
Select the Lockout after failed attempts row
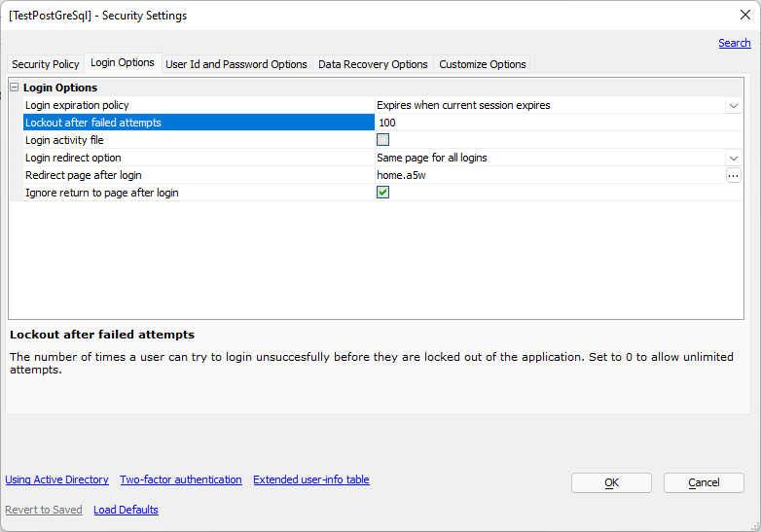(199, 123)
